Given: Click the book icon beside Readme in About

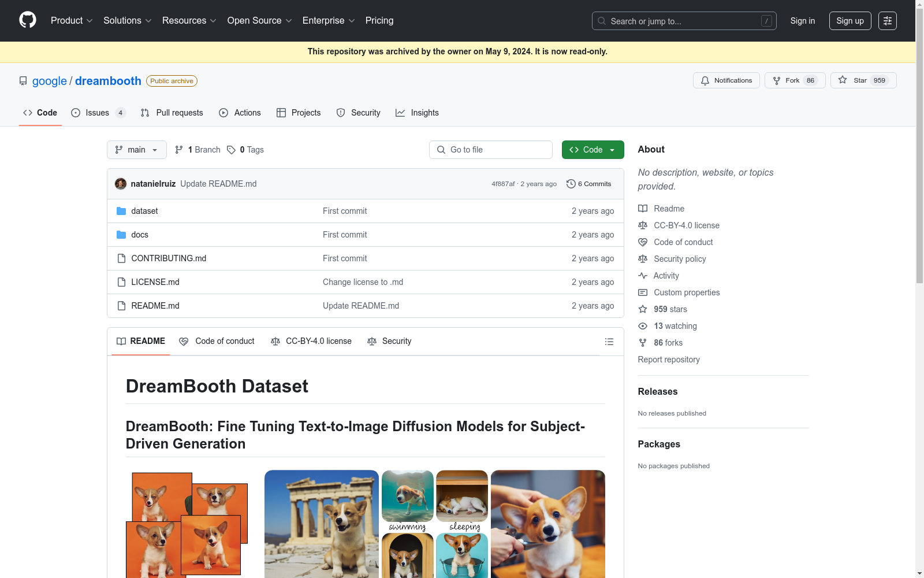Looking at the screenshot, I should click(643, 209).
